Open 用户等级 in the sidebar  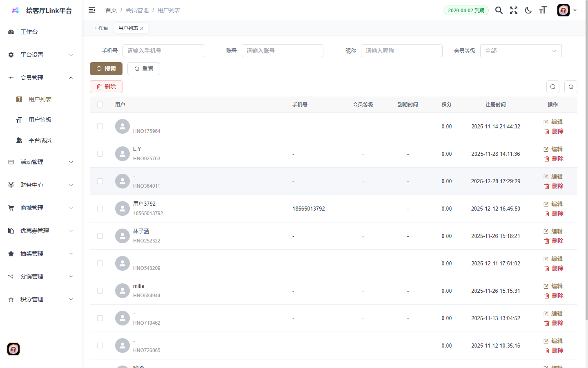coord(40,120)
